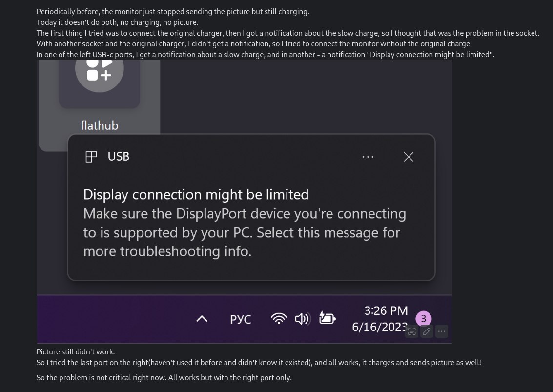Viewport: 553px width, 392px height.
Task: Click the "Picture still didn't work." line
Action: pyautogui.click(x=76, y=351)
